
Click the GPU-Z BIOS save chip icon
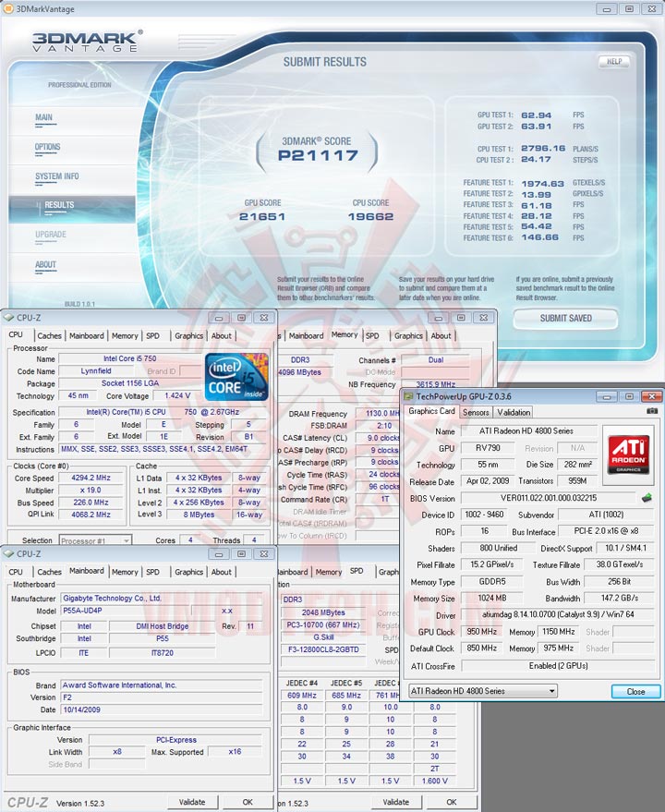click(x=647, y=498)
